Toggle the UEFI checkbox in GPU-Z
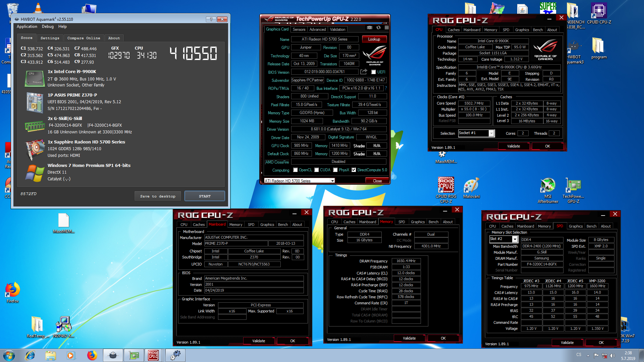The height and width of the screenshot is (362, 644). pos(373,72)
